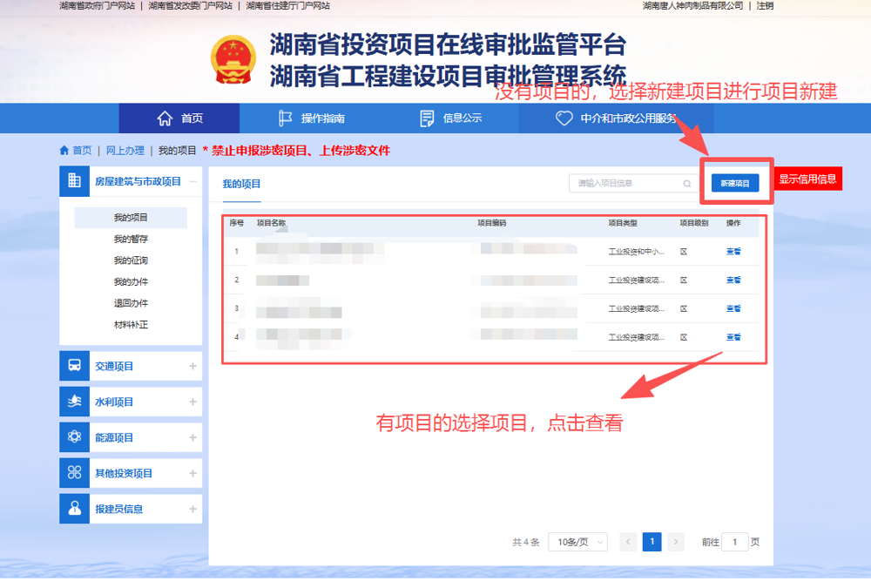Click the home icon in breadcrumb
871x588 pixels.
tap(64, 151)
